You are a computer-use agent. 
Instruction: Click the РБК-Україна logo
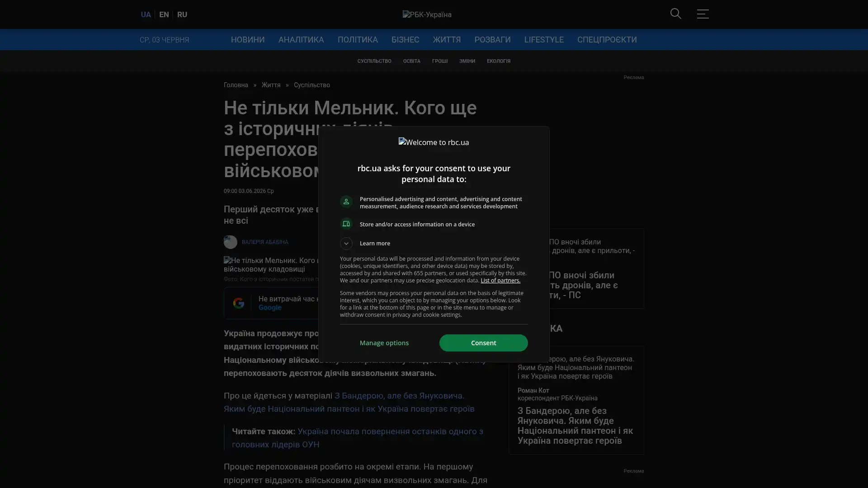(x=427, y=14)
